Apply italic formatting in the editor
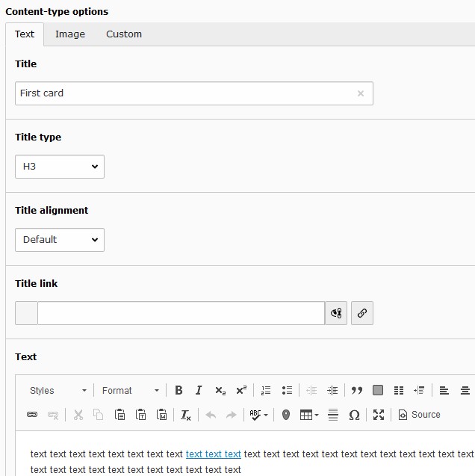 tap(199, 390)
